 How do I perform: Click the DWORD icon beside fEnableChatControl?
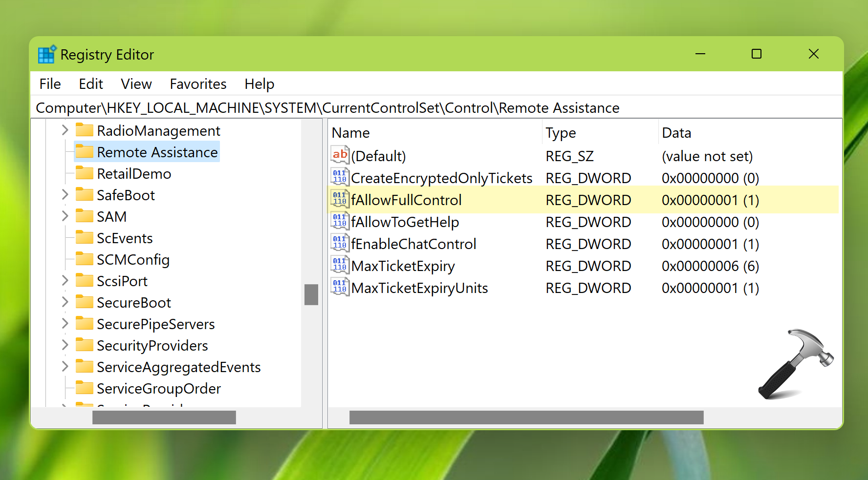[340, 244]
